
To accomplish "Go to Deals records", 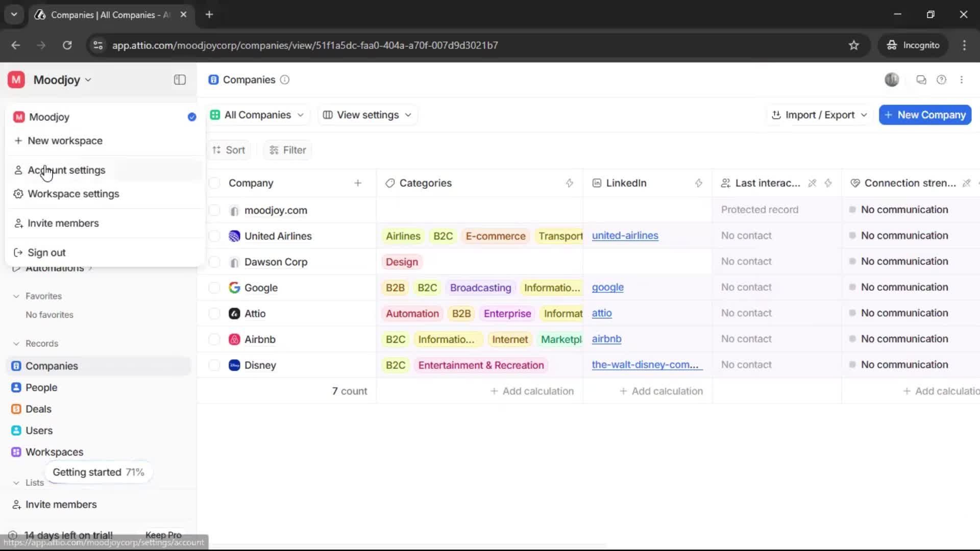I will 99,409.
